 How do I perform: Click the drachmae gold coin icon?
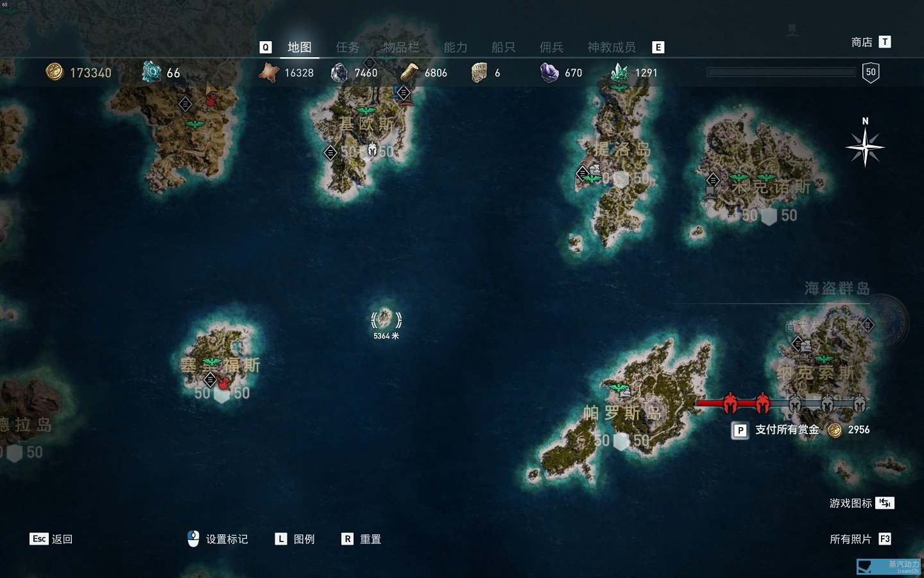coord(55,72)
